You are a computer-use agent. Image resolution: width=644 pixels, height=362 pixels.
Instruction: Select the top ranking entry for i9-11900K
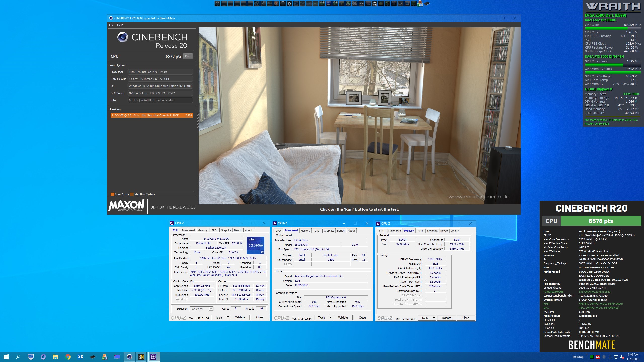[x=152, y=115]
